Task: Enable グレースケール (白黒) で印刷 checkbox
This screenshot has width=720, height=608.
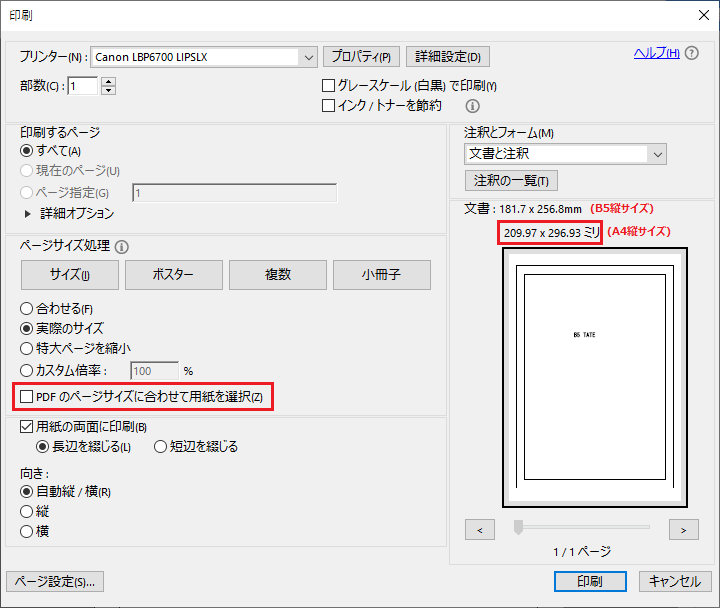Action: coord(328,85)
